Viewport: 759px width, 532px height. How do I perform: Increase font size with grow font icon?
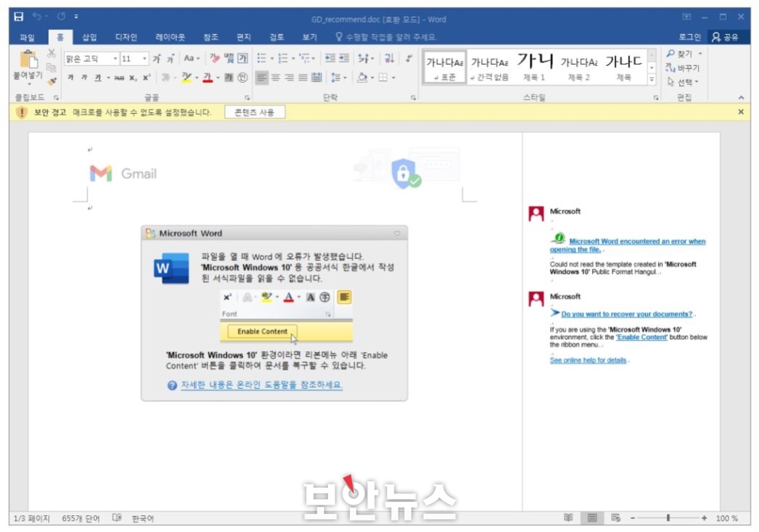(x=156, y=58)
